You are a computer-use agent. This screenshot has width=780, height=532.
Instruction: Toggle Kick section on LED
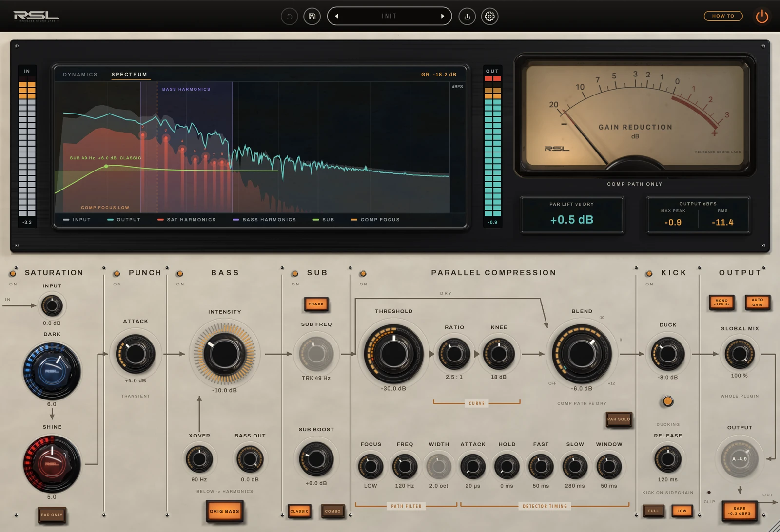(x=649, y=274)
